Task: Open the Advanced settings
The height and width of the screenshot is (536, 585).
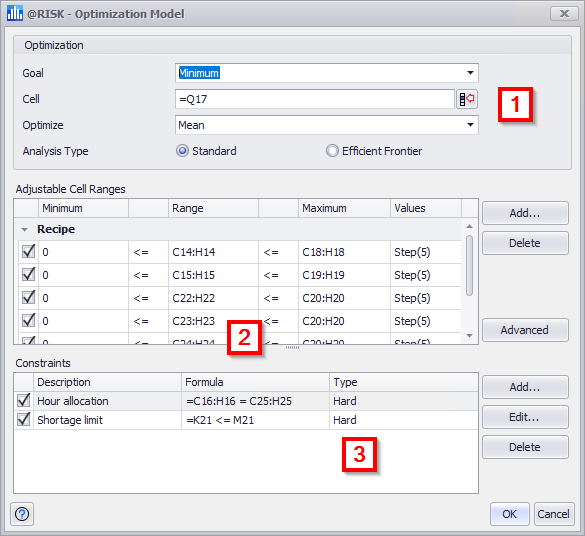Action: click(525, 330)
